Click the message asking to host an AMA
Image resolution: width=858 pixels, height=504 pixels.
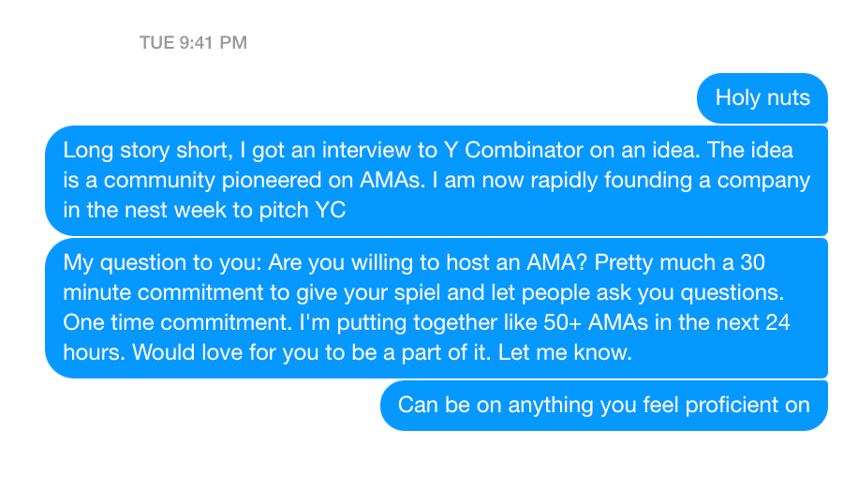pyautogui.click(x=436, y=307)
